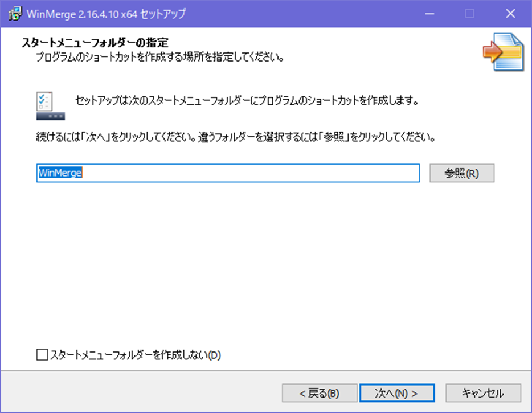The height and width of the screenshot is (413, 532).
Task: Cancel setup with キャンセル button
Action: click(x=483, y=393)
